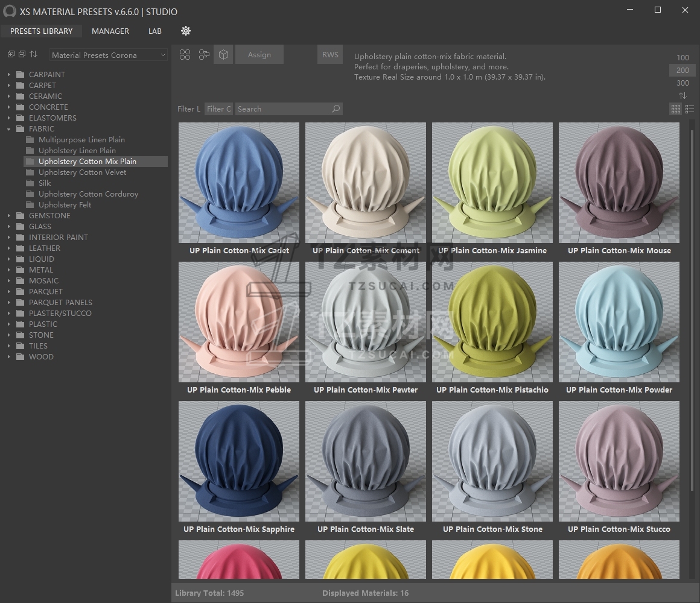Select Upholstery Cotton Corduroy subfolder
This screenshot has height=603, width=700.
tap(88, 194)
